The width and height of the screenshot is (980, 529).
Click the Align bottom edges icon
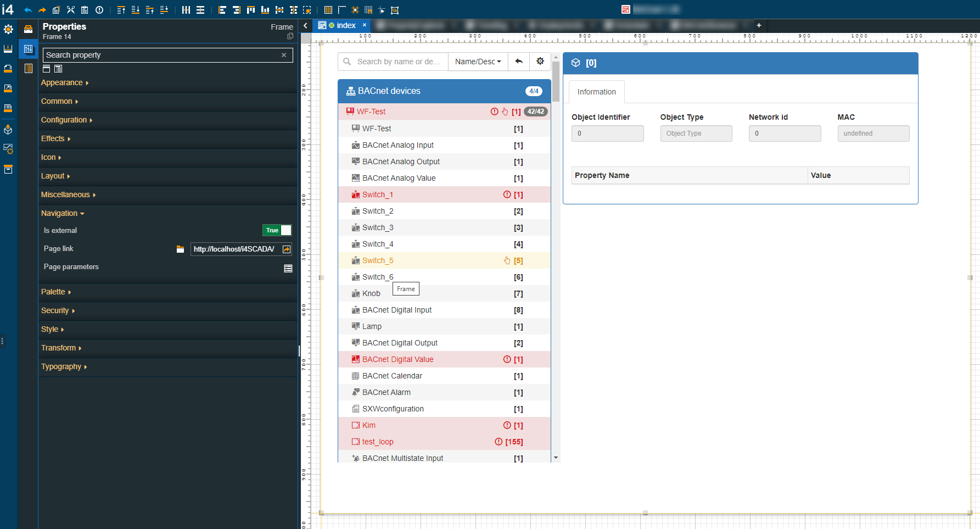265,10
